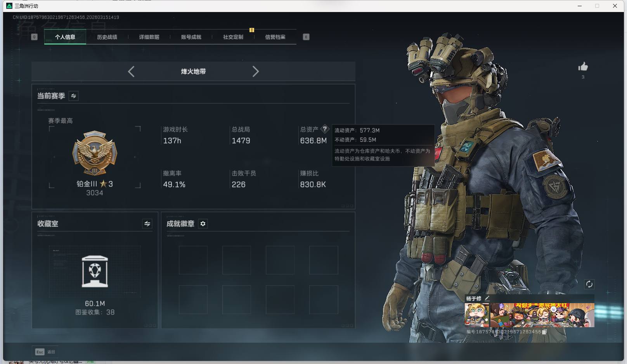Click the Q shortcut icon left of tabs
This screenshot has height=364, width=627.
[35, 36]
